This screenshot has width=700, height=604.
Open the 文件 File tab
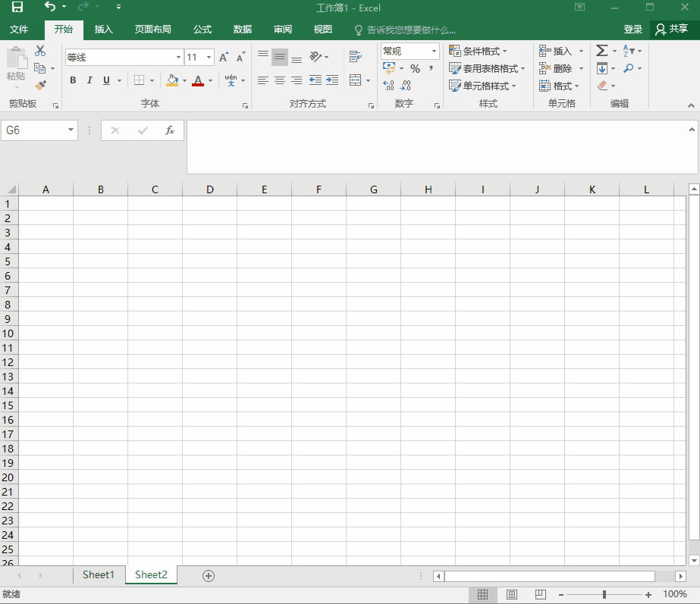(19, 30)
